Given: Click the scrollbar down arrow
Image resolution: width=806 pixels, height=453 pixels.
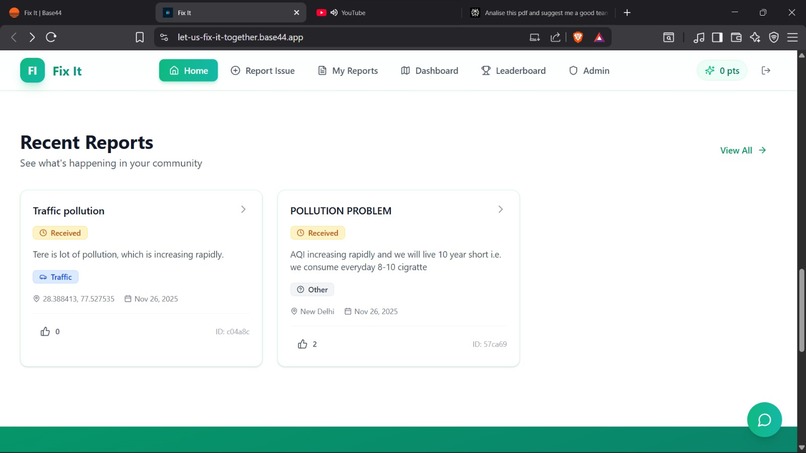Looking at the screenshot, I should click(801, 448).
